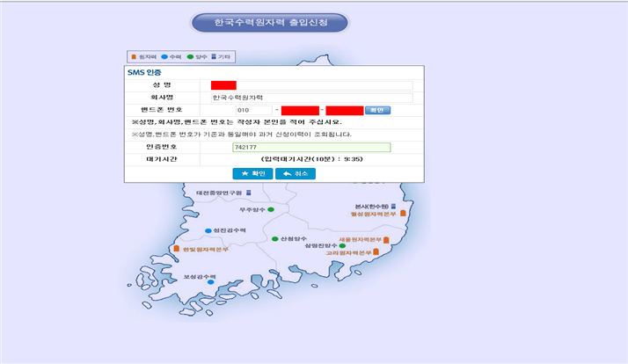
Task: Click the middle phone number field
Action: pos(300,111)
